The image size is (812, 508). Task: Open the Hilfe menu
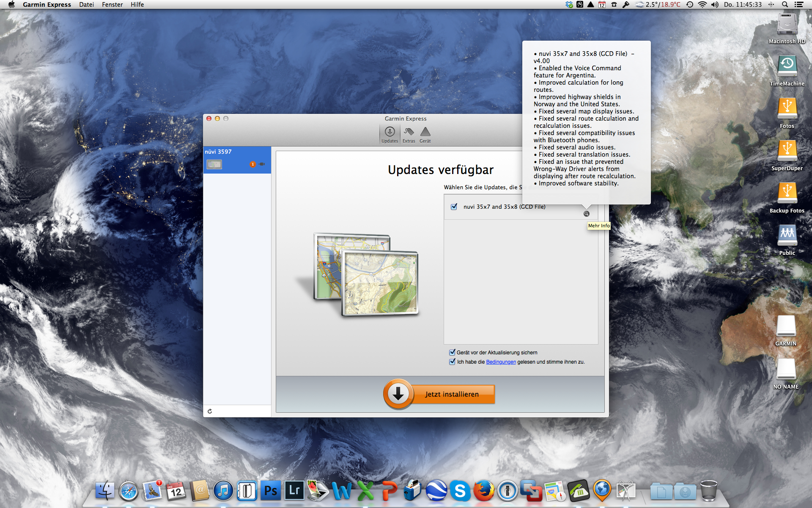click(137, 5)
